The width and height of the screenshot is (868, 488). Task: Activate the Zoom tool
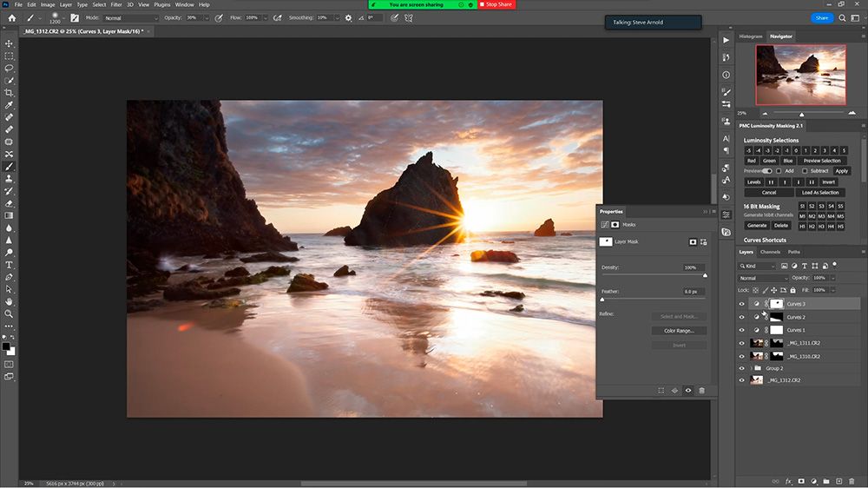pyautogui.click(x=10, y=313)
